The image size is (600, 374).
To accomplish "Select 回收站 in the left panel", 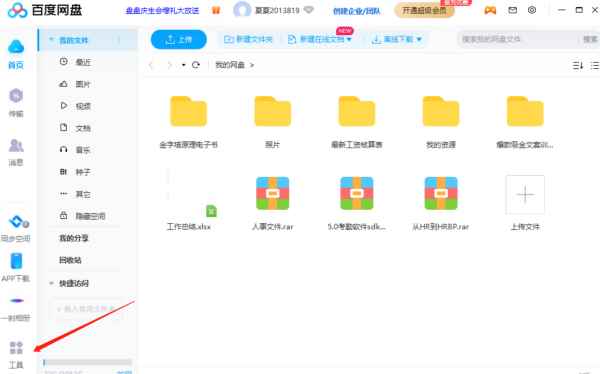I will pos(70,260).
